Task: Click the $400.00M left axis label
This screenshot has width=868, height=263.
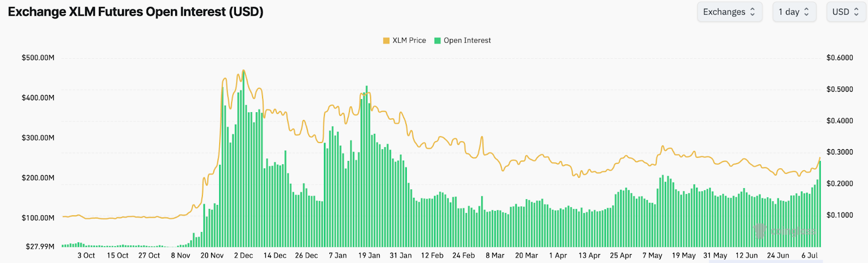Action: pos(38,98)
